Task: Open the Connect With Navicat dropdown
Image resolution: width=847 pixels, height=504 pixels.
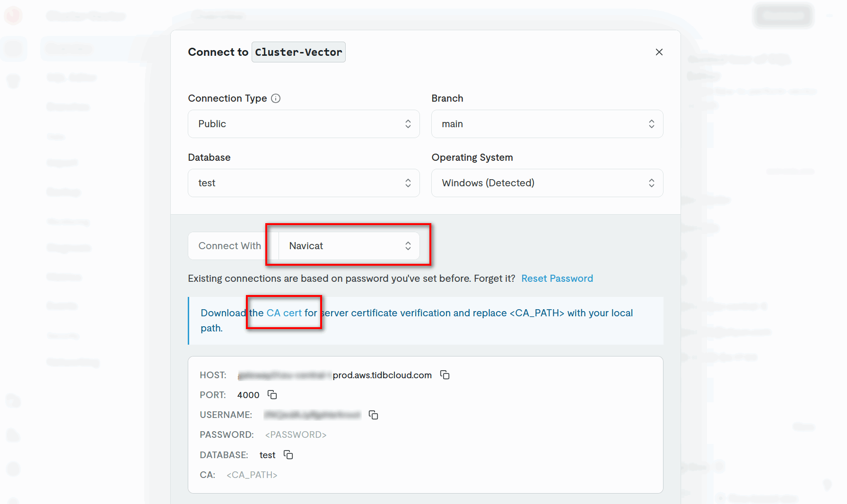Action: coord(349,246)
